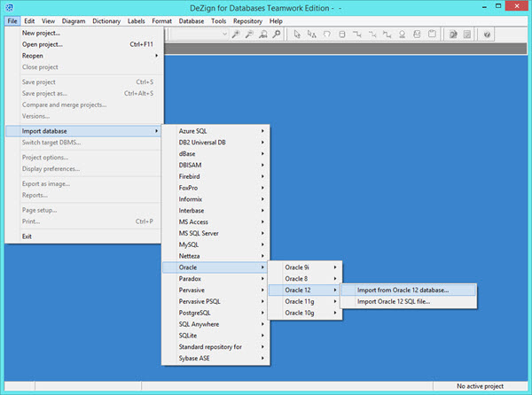Expand the Oracle 9i submenu
This screenshot has width=532, height=395.
pos(305,267)
